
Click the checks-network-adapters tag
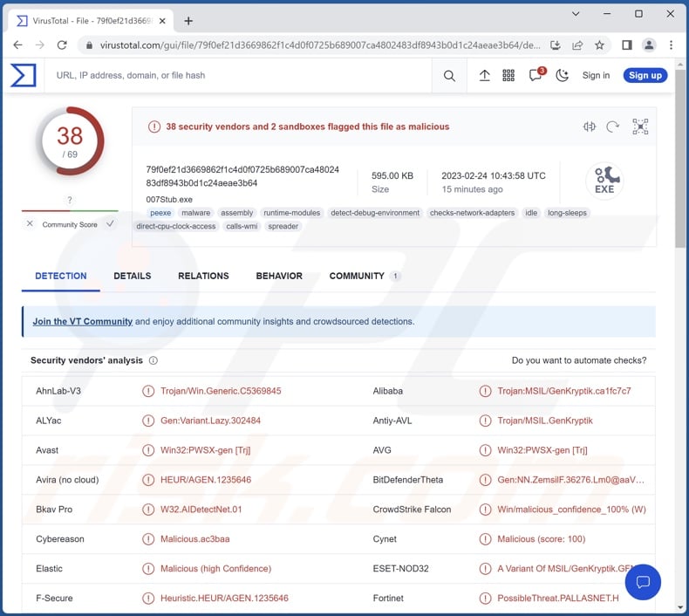(x=472, y=213)
